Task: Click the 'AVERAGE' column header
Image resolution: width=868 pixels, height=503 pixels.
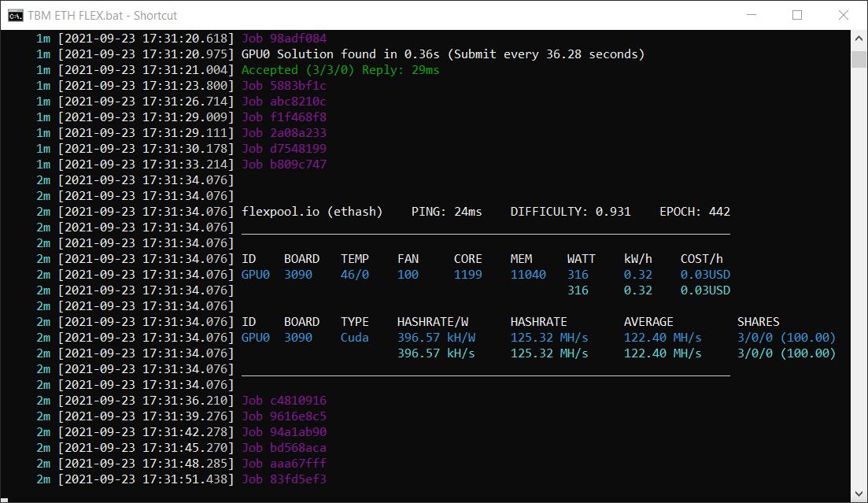Action: (648, 322)
